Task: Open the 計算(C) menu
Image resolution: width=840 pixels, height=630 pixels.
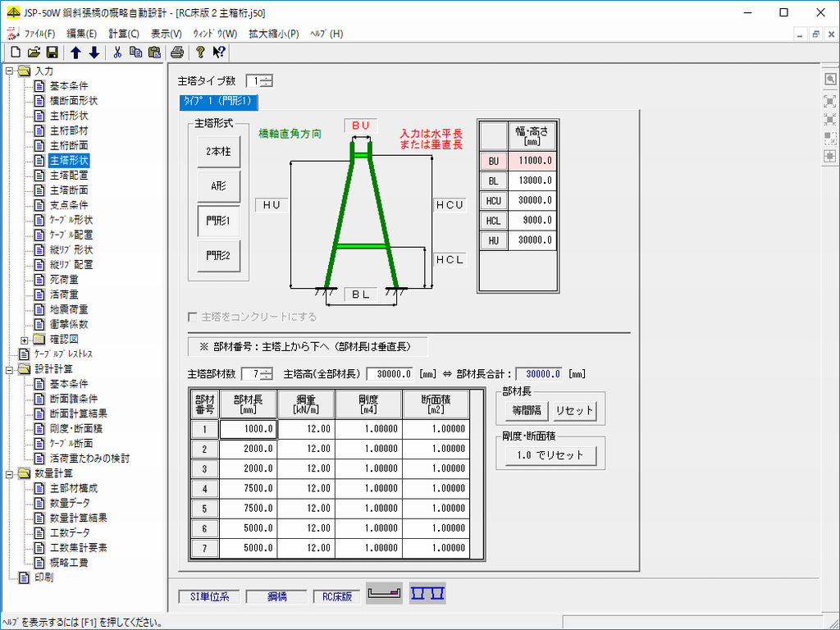Action: (x=123, y=34)
